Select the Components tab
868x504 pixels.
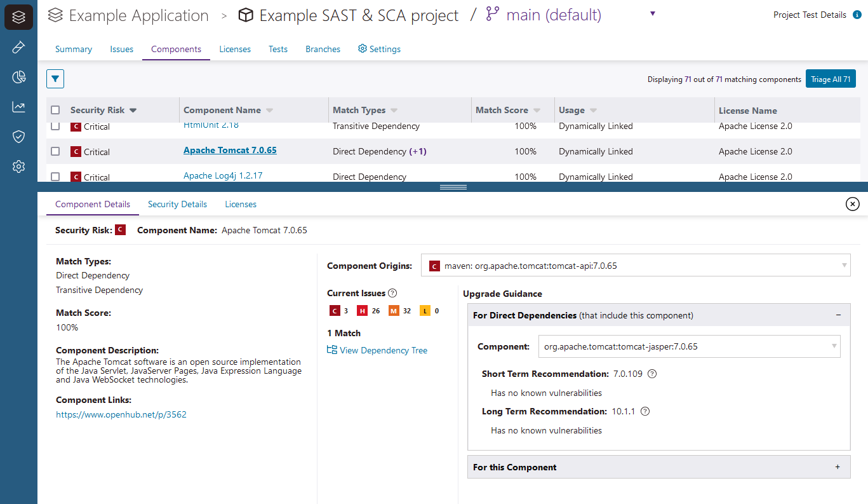pyautogui.click(x=176, y=49)
